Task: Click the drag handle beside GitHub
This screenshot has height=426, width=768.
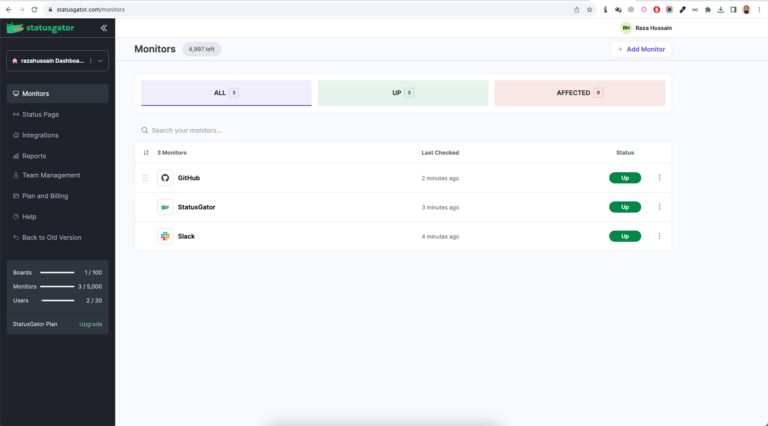Action: (x=146, y=178)
